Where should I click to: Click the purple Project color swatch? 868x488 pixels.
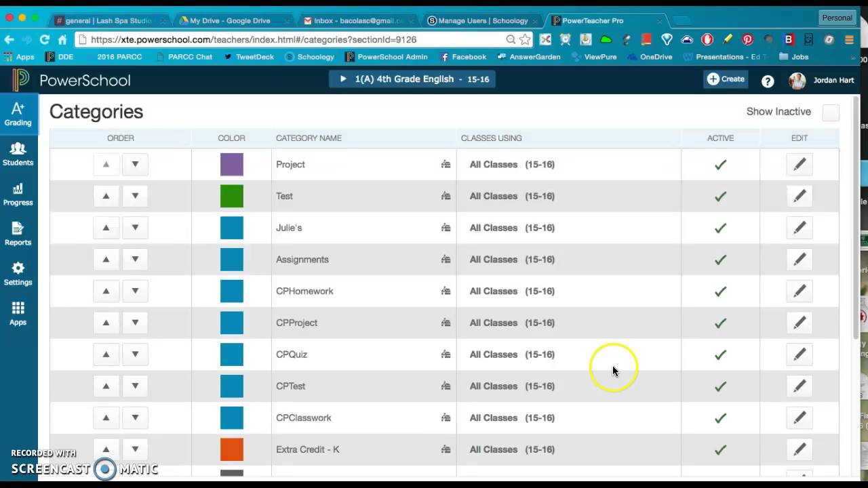pyautogui.click(x=231, y=164)
